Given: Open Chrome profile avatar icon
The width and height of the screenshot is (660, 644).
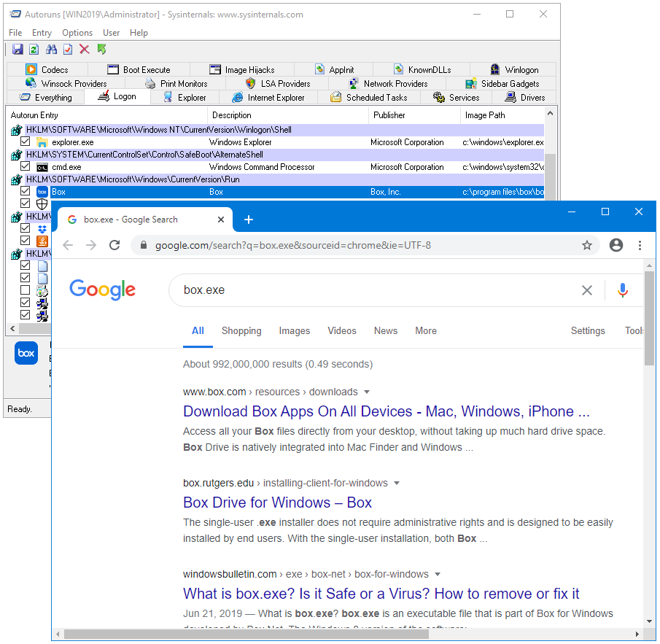Looking at the screenshot, I should coord(616,245).
